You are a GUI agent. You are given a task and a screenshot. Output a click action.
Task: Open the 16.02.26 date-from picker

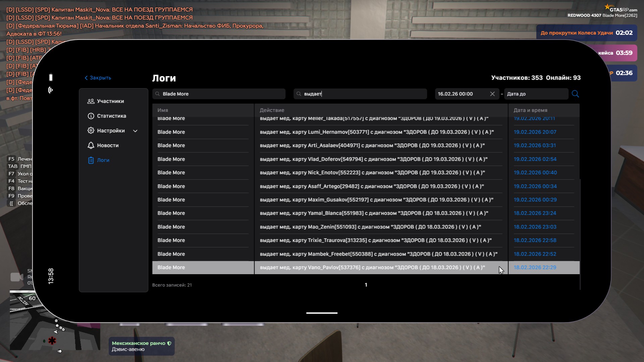(461, 94)
